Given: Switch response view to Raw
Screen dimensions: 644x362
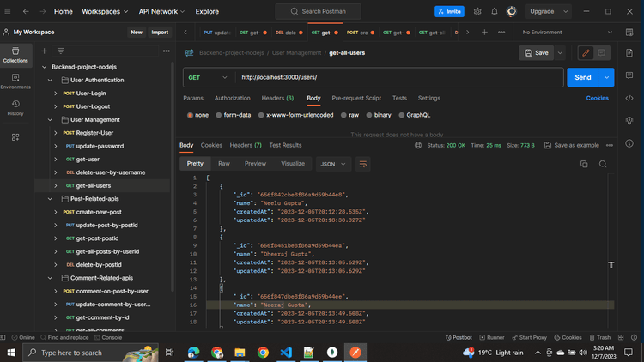Looking at the screenshot, I should coord(224,164).
